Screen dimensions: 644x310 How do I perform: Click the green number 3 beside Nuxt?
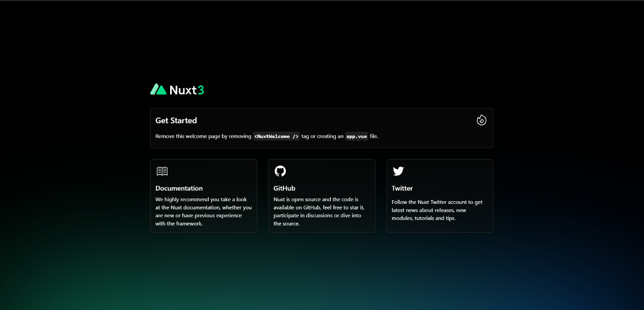pyautogui.click(x=201, y=90)
